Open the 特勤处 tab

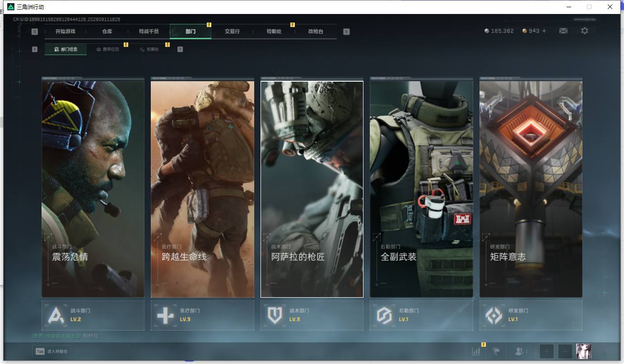(x=274, y=32)
